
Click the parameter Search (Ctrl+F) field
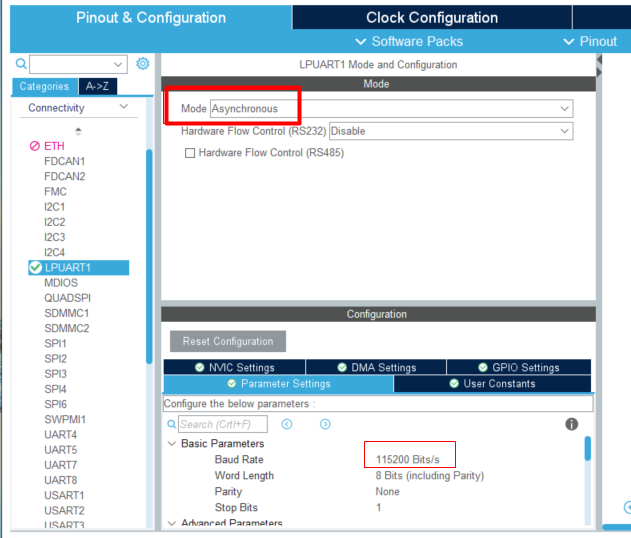[223, 424]
